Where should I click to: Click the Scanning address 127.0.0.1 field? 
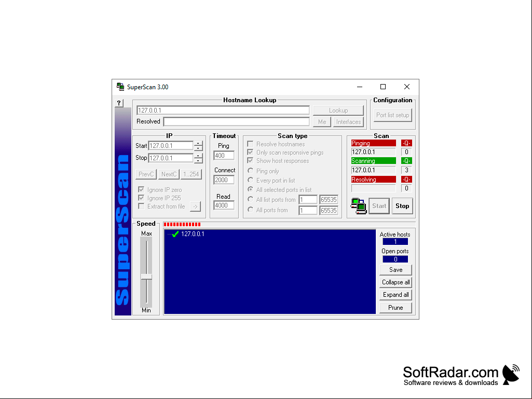[x=374, y=170]
